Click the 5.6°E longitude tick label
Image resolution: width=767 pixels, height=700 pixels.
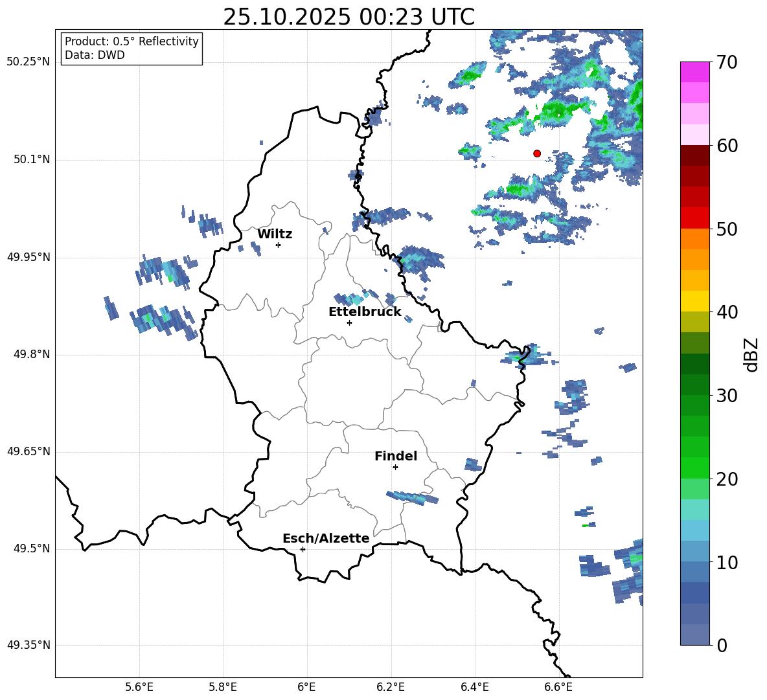pos(139,687)
